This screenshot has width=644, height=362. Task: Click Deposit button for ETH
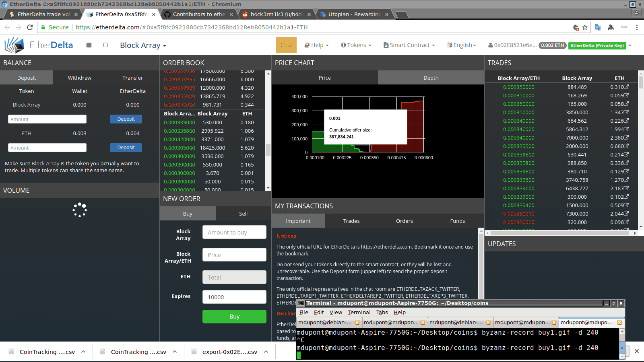pyautogui.click(x=126, y=148)
